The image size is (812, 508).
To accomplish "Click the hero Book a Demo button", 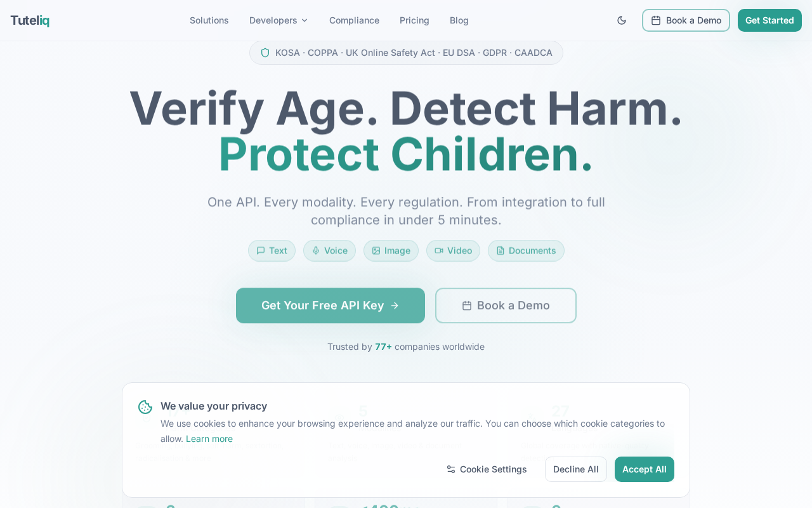I will tap(506, 305).
